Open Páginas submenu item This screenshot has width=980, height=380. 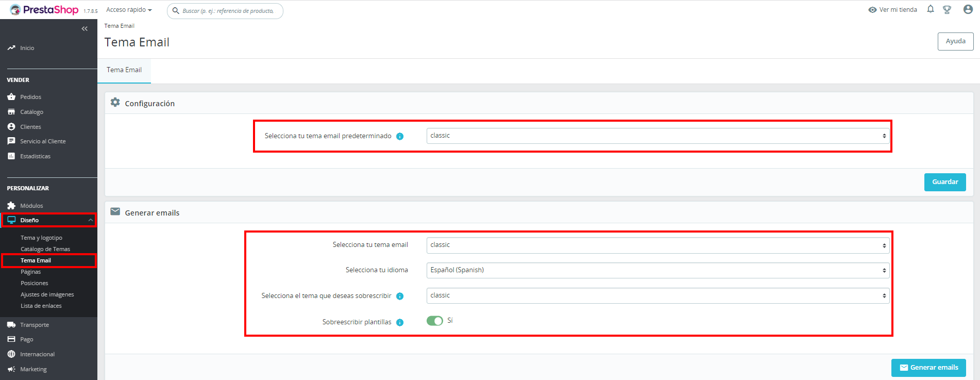30,272
